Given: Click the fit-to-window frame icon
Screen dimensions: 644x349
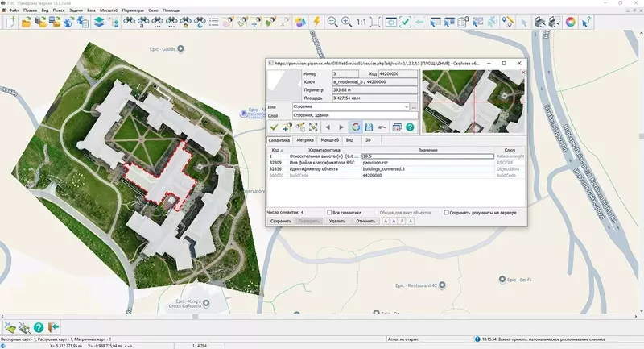Looking at the screenshot, I should coord(375,22).
